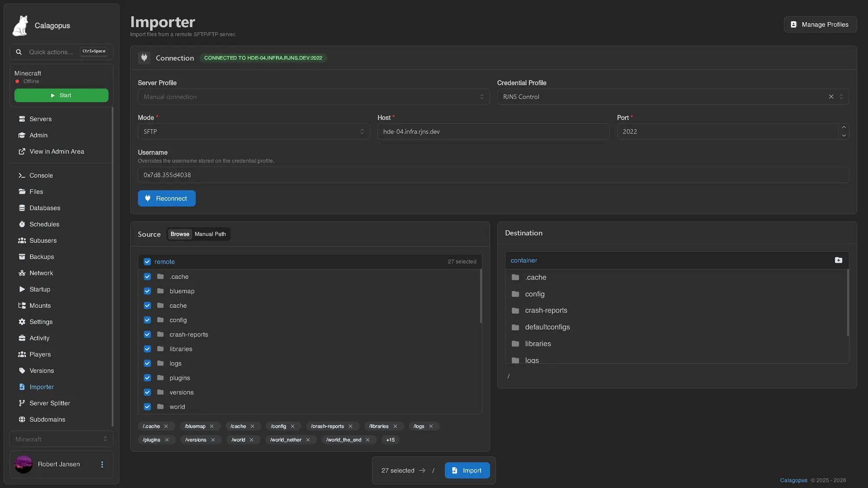
Task: Open the Mode SFTP dropdown
Action: 254,131
